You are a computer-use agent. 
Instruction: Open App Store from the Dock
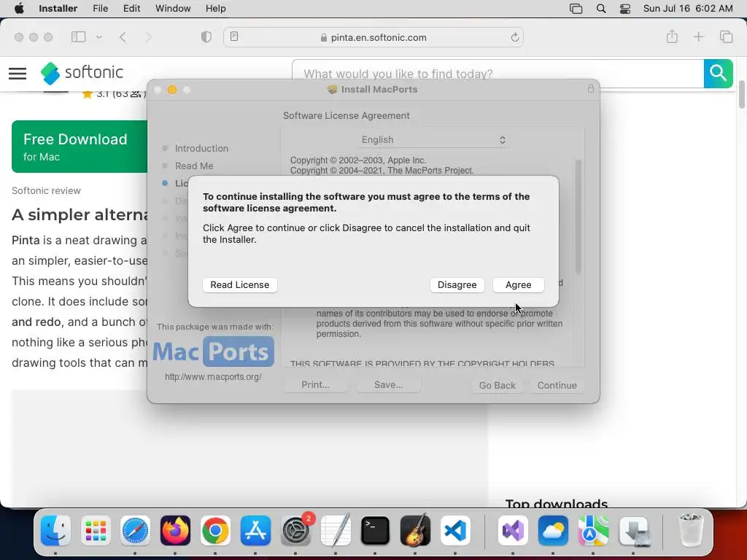[256, 530]
